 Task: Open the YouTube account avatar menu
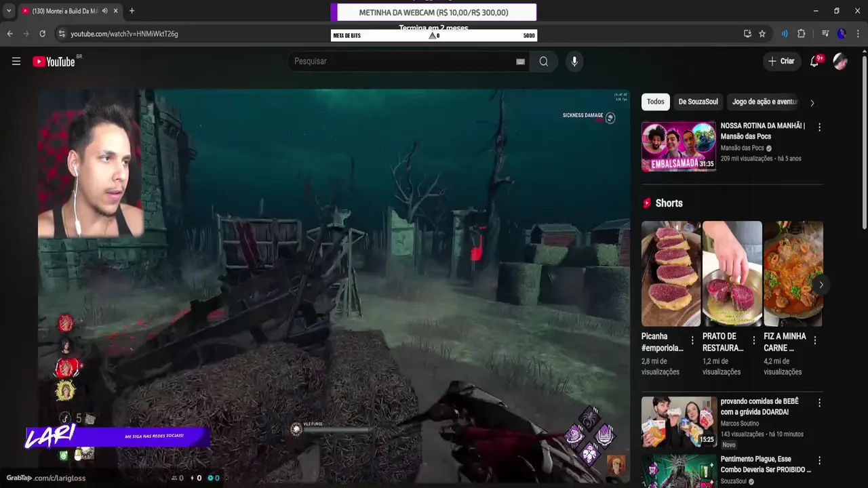point(841,61)
